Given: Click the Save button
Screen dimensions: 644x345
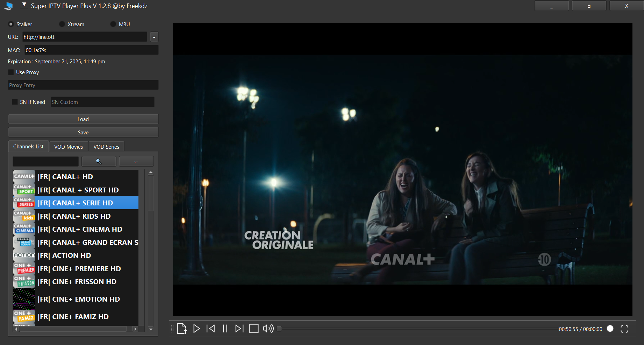Looking at the screenshot, I should 83,132.
